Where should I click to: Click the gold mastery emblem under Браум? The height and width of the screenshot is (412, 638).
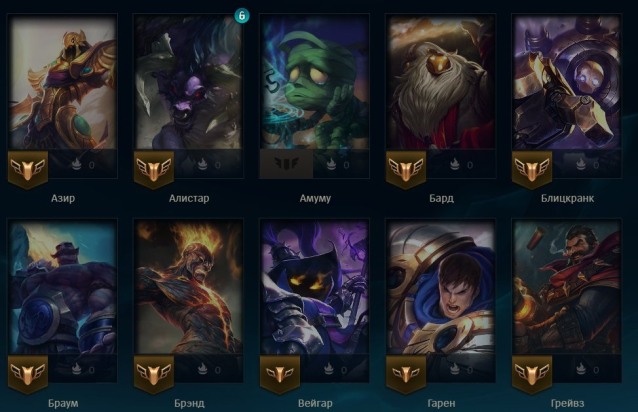pos(28,375)
